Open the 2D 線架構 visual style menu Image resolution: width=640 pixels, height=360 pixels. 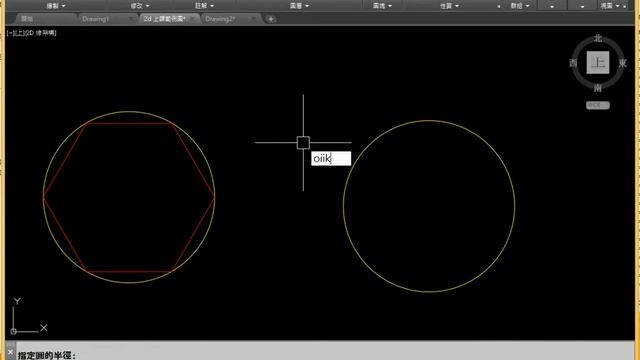[x=40, y=33]
